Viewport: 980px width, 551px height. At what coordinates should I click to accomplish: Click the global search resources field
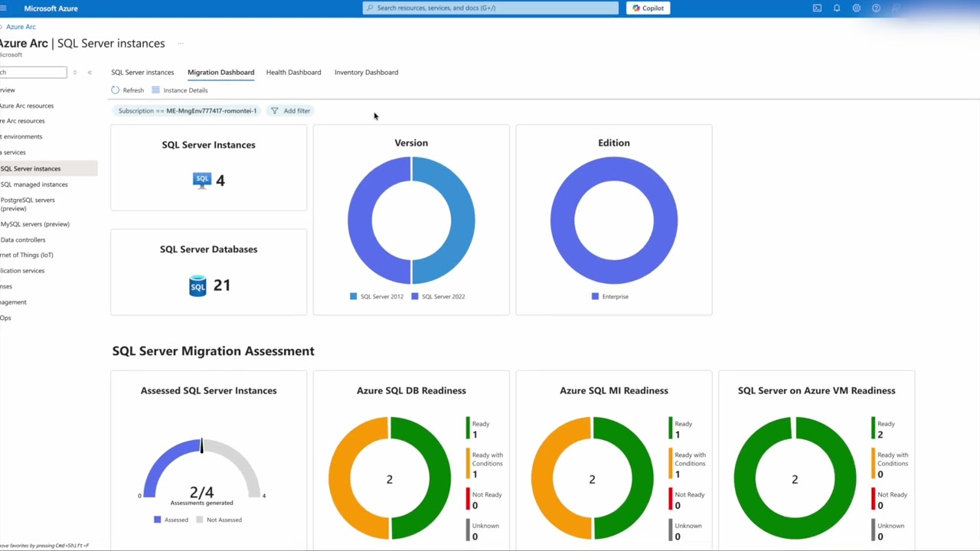point(490,8)
